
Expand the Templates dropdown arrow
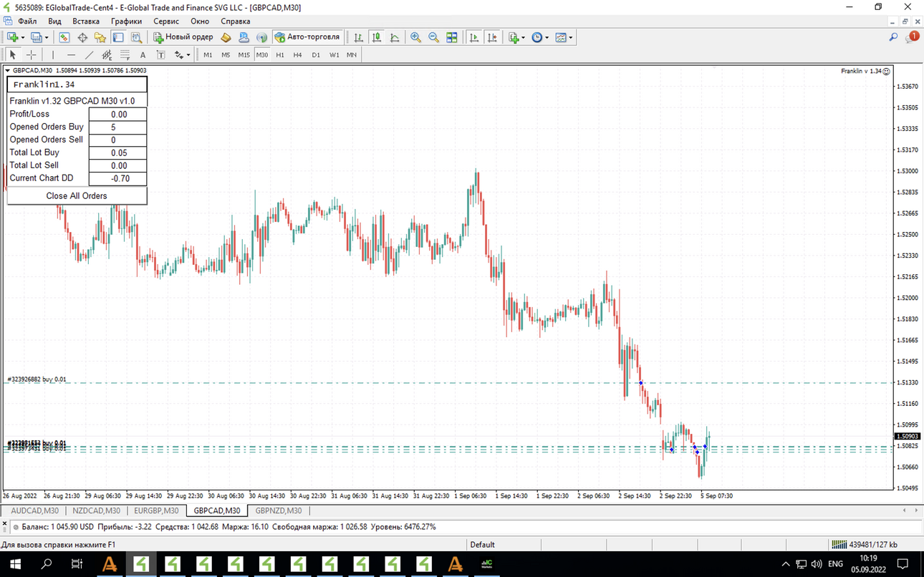click(x=571, y=38)
